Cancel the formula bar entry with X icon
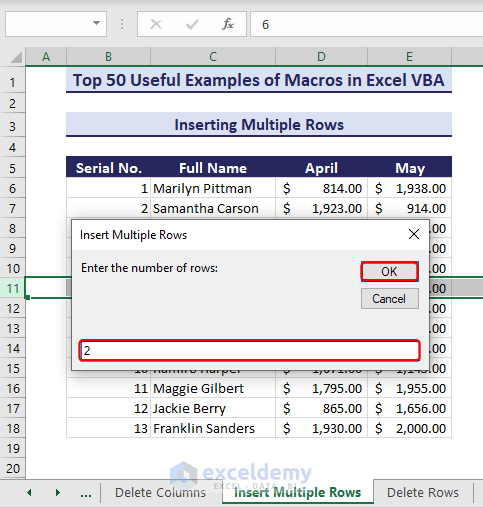Screen dimensions: 483x508 (x=156, y=24)
